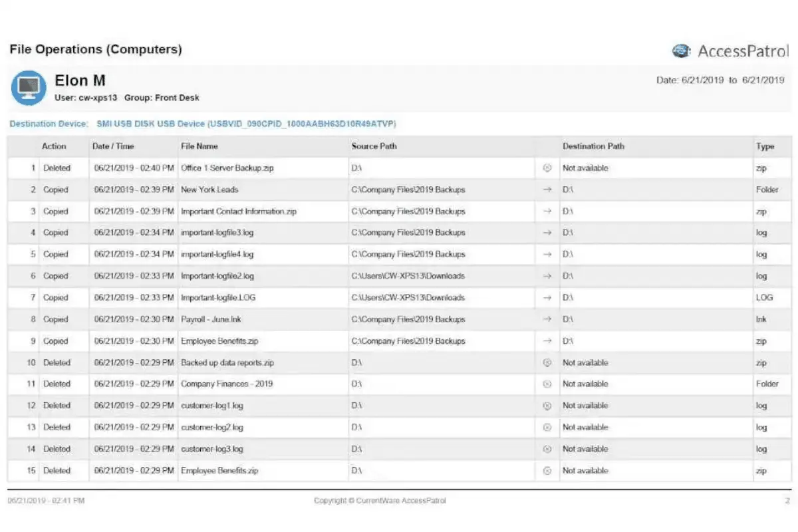
Task: Click the Elon M computer name
Action: click(80, 81)
